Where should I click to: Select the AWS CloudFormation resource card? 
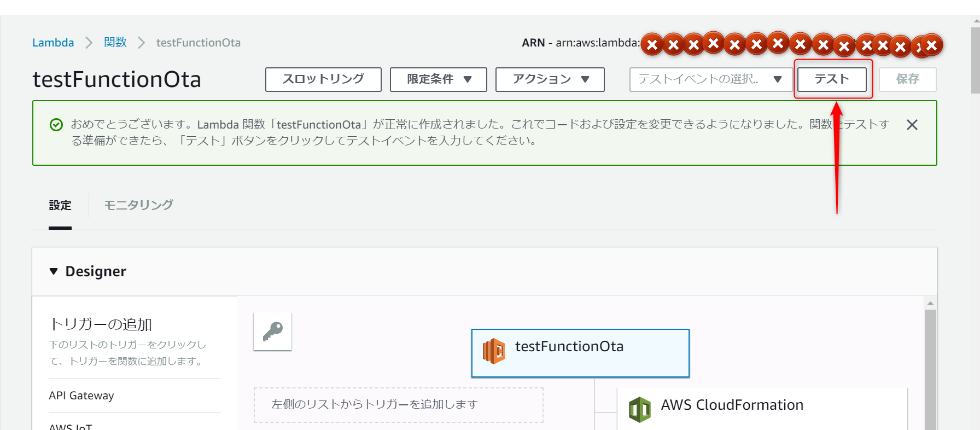[762, 409]
